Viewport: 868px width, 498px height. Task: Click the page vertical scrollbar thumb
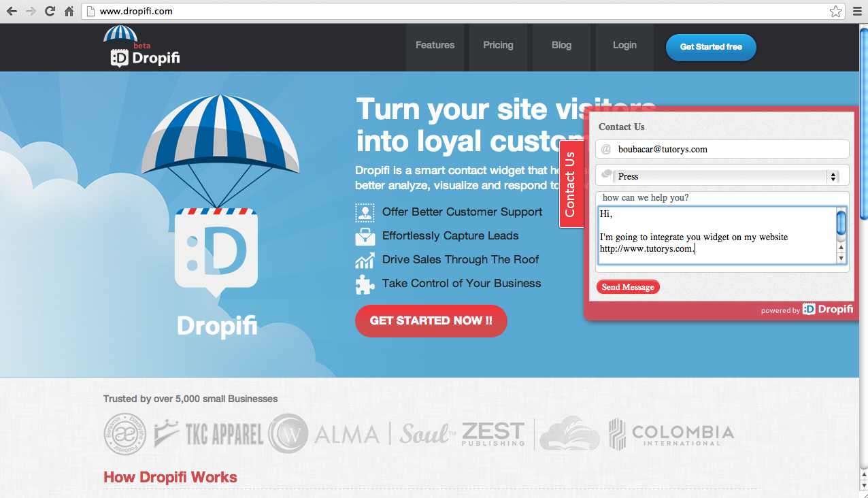click(x=864, y=122)
